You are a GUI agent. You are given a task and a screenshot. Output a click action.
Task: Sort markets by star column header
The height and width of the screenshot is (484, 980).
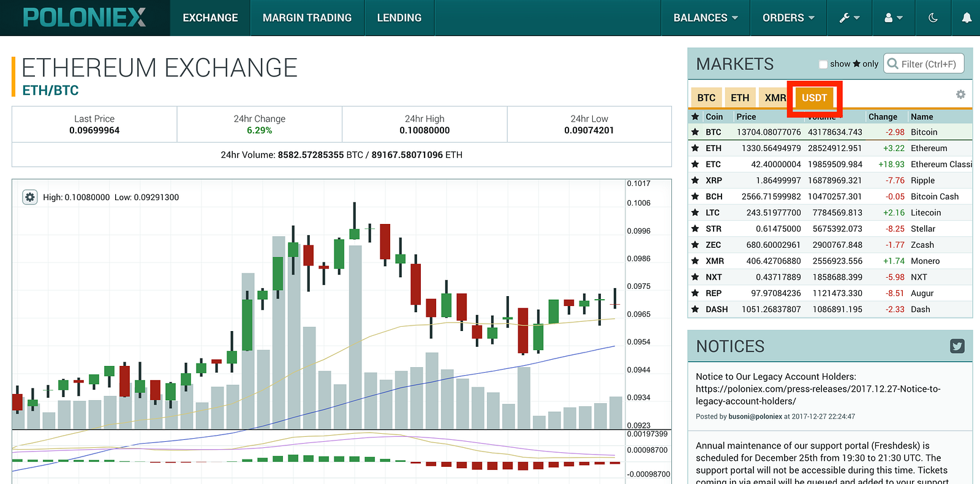click(695, 117)
